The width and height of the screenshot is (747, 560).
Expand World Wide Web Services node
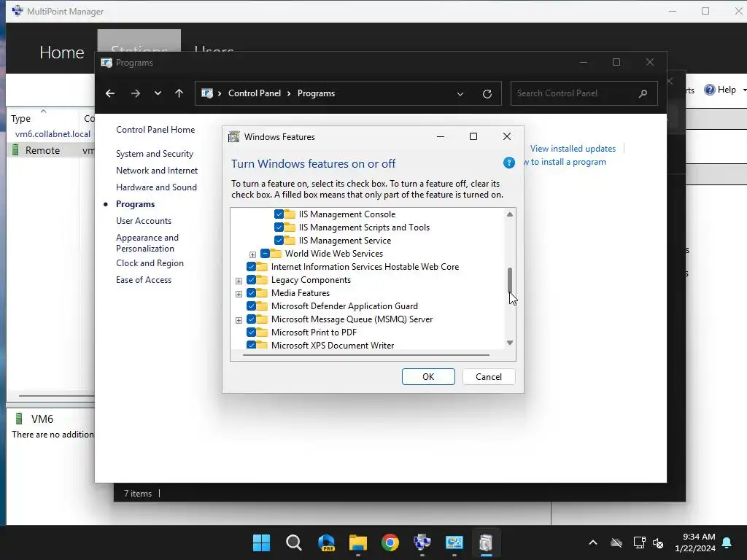tap(252, 254)
